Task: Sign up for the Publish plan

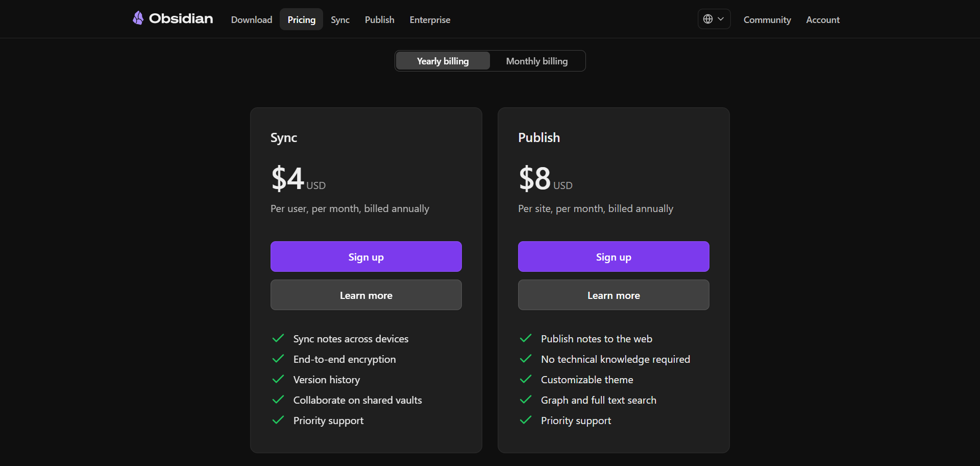Action: tap(613, 257)
